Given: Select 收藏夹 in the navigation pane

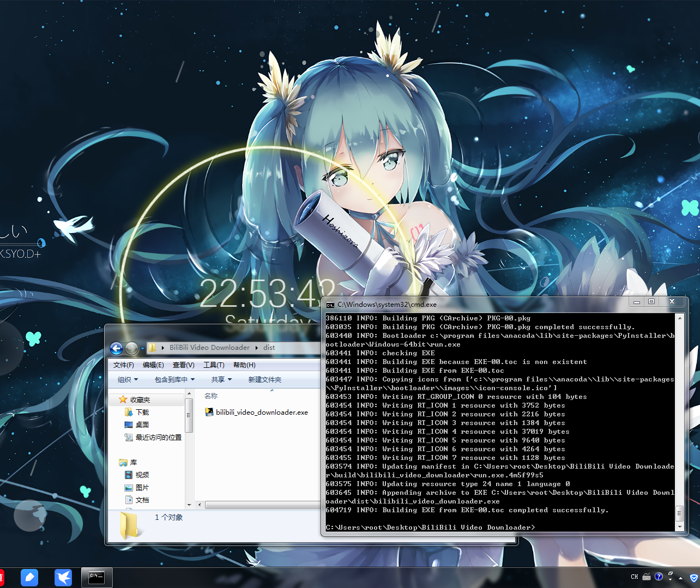Looking at the screenshot, I should point(140,400).
